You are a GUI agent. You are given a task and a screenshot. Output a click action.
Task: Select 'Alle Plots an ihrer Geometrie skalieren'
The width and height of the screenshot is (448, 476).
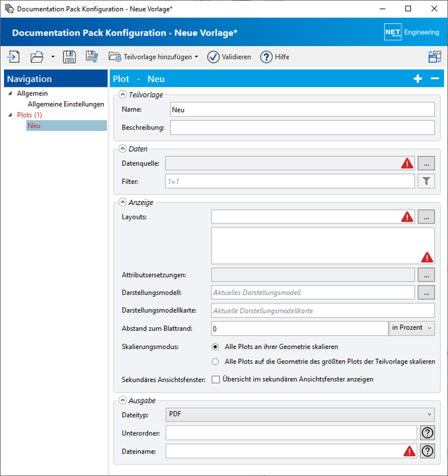click(215, 346)
